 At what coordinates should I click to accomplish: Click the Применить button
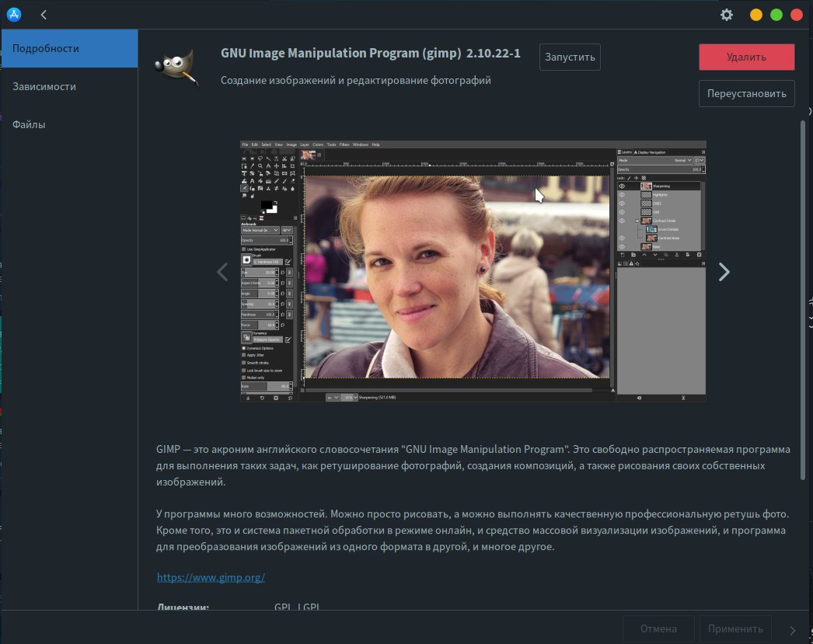tap(734, 628)
